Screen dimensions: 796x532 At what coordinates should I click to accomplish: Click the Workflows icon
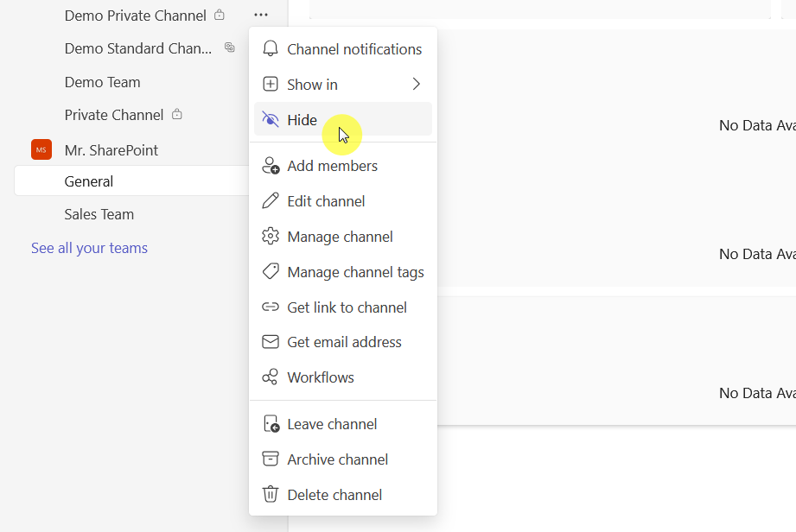coord(270,377)
